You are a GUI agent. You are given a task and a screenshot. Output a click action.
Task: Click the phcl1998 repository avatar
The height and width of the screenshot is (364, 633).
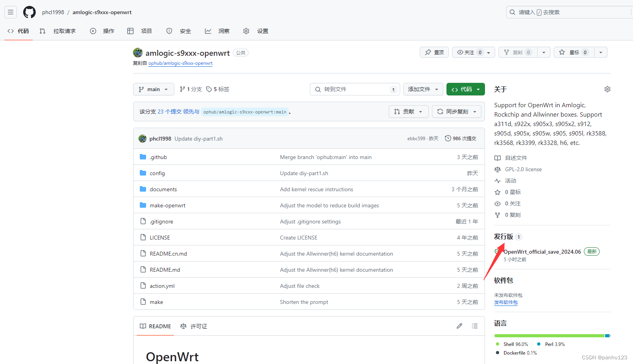click(x=138, y=53)
